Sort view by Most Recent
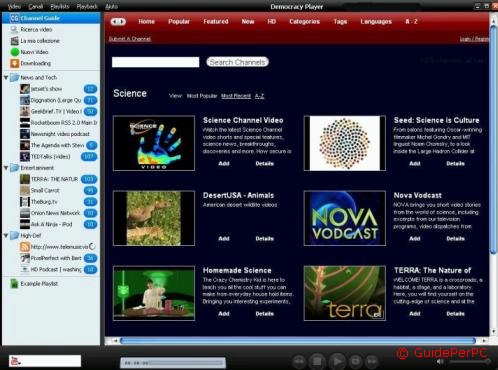Screen dimensions: 498x370 [x=236, y=96]
